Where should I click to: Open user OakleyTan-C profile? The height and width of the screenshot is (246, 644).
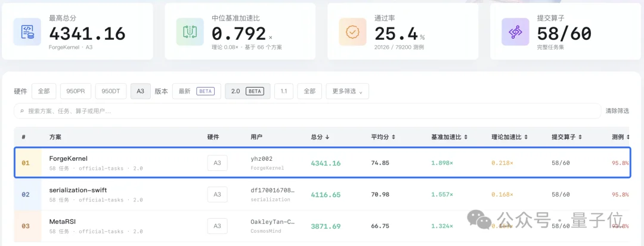[273, 222]
